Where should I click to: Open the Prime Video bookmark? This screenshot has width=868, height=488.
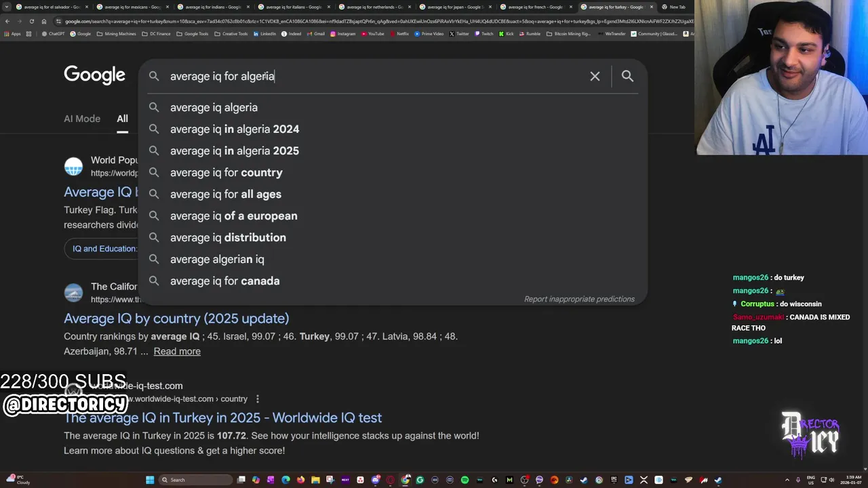coord(429,34)
